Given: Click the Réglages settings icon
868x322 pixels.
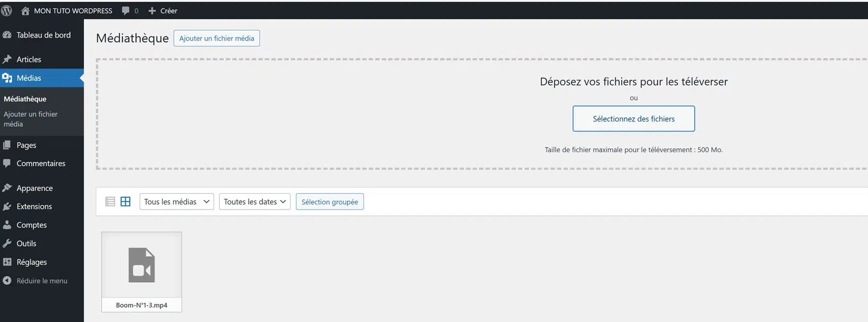Looking at the screenshot, I should [7, 262].
